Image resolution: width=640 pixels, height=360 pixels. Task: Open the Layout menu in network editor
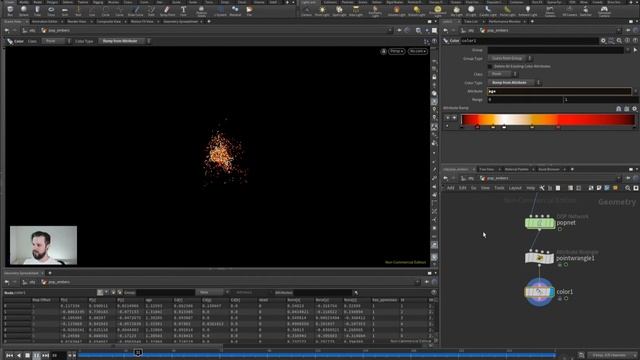[x=515, y=188]
